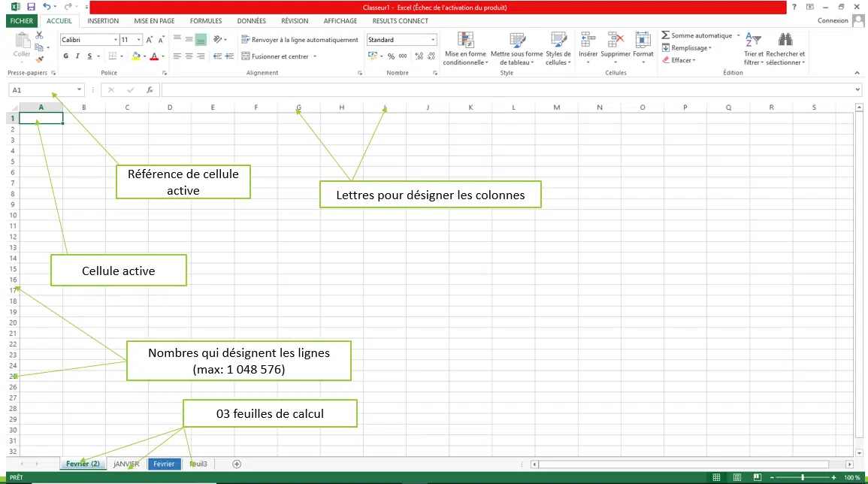This screenshot has height=484, width=868.
Task: Increase the font size
Action: point(150,40)
